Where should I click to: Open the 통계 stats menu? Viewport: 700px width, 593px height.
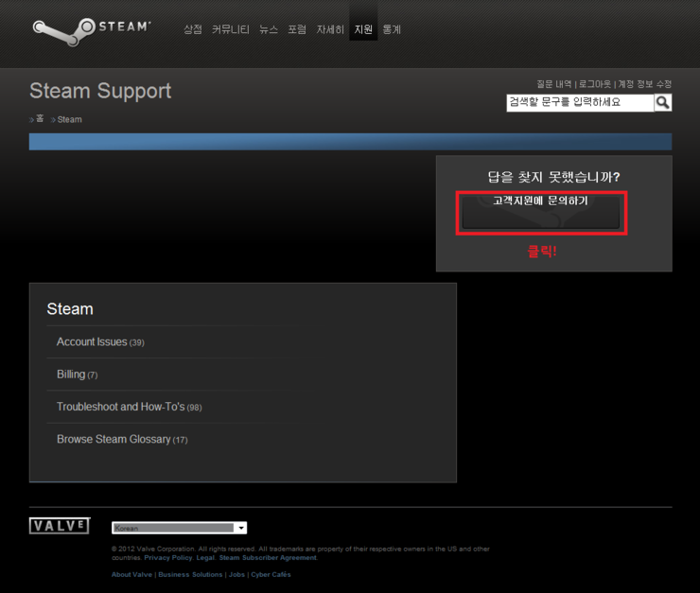392,29
